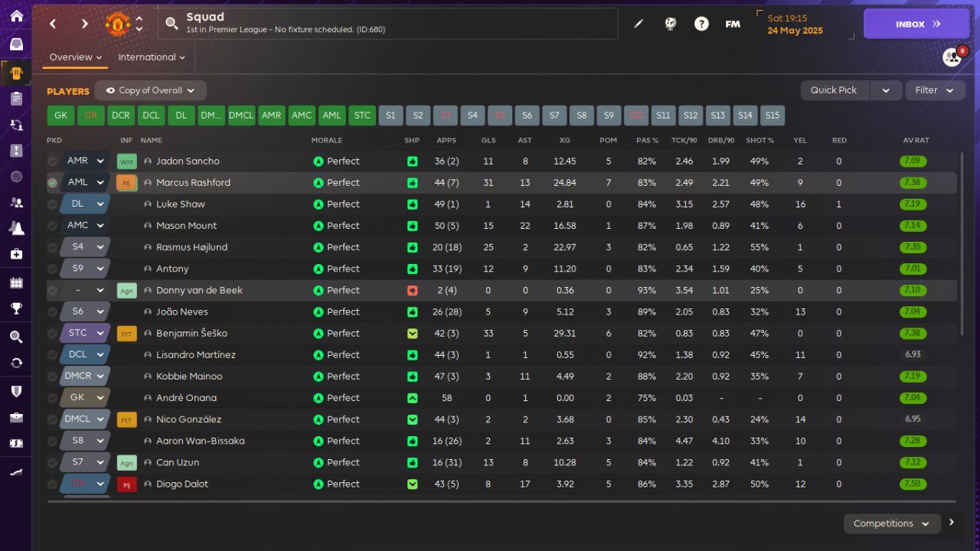Open the FM menu icon
The width and height of the screenshot is (980, 551).
coord(733,24)
